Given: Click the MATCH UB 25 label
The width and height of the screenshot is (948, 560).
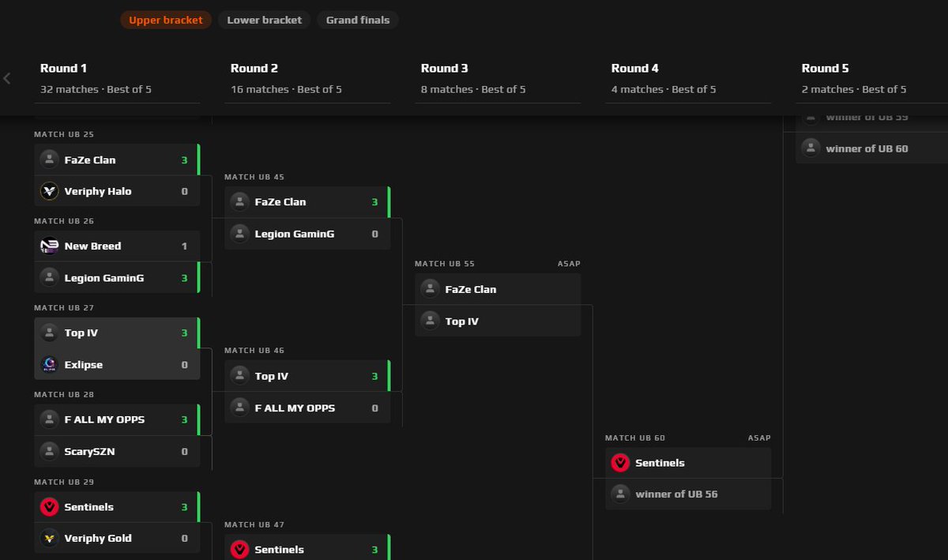Looking at the screenshot, I should 64,134.
